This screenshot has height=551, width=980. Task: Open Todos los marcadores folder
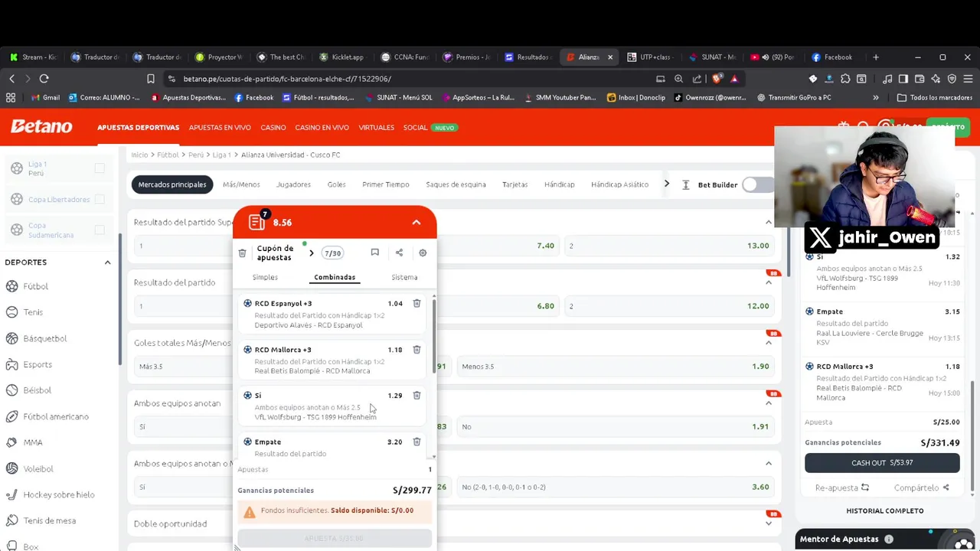click(935, 98)
